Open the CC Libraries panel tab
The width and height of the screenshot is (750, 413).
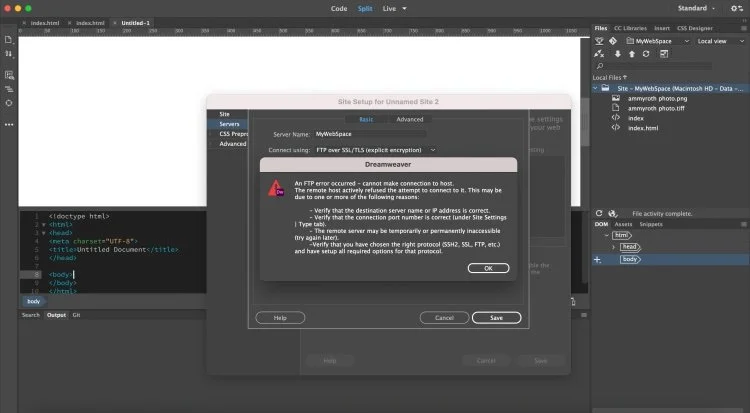click(x=630, y=28)
